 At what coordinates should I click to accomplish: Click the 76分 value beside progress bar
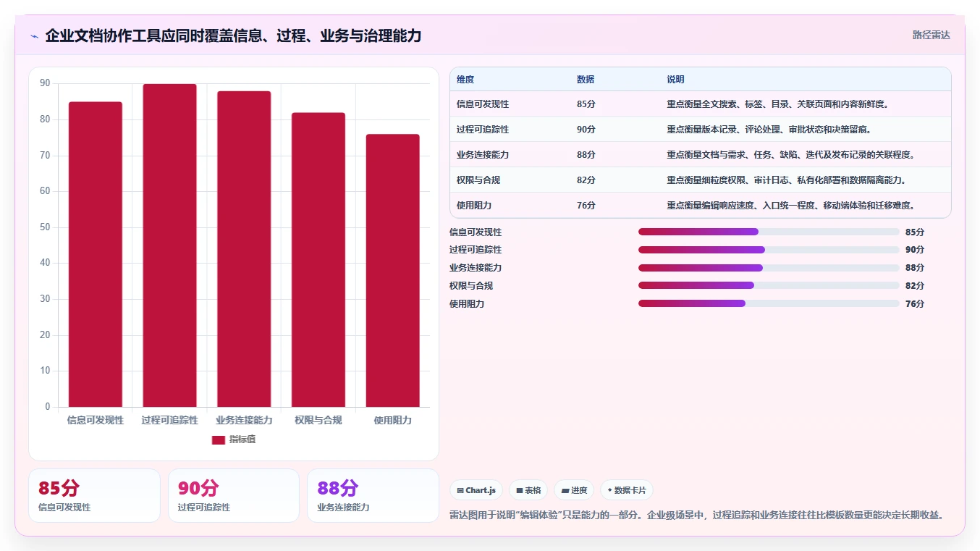coord(915,304)
